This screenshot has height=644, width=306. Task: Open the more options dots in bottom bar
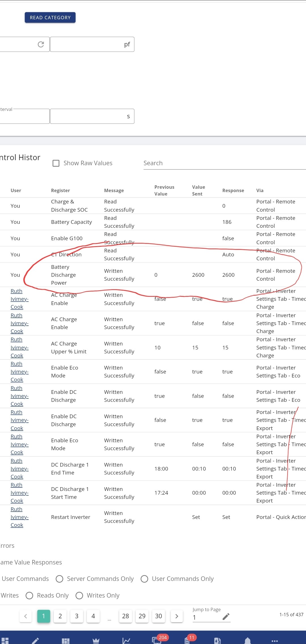tap(275, 641)
